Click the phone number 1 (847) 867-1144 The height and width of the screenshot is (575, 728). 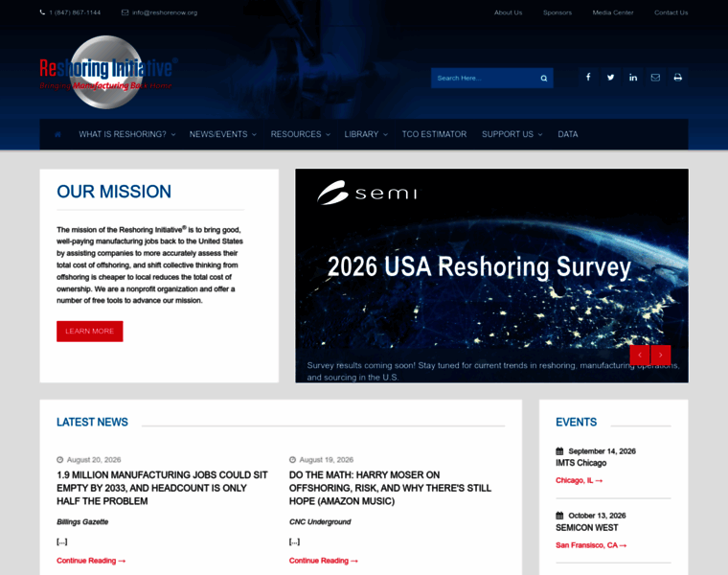75,12
